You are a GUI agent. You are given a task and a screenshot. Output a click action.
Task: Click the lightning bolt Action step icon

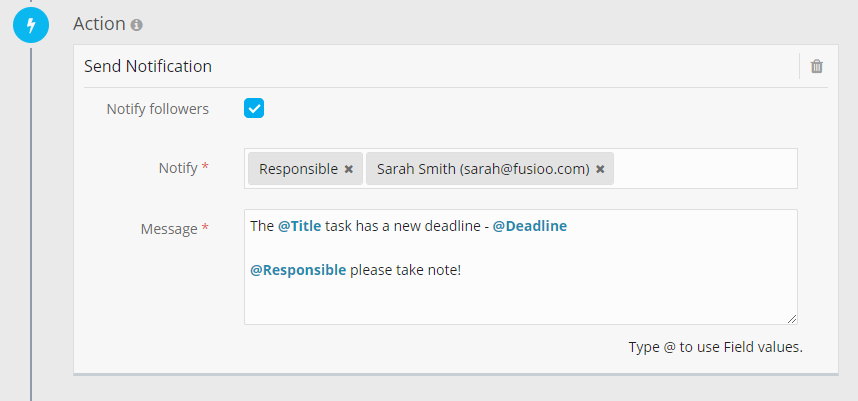[30, 24]
